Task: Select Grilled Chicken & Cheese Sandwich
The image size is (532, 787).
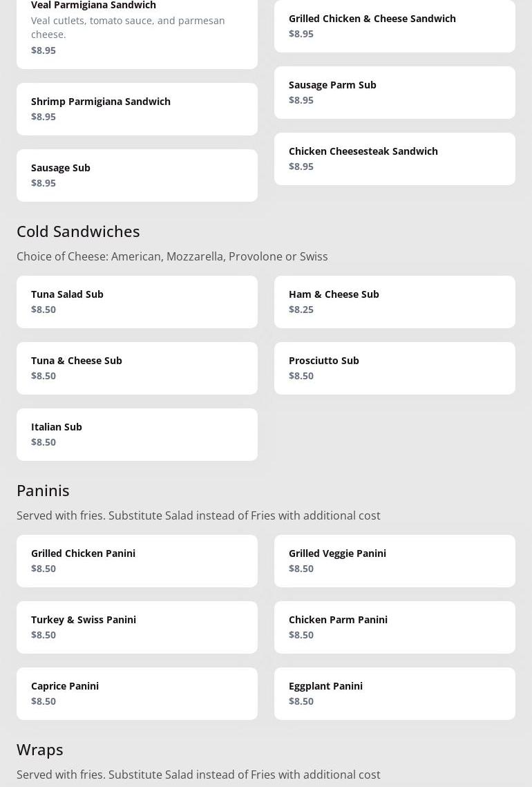Action: [395, 26]
